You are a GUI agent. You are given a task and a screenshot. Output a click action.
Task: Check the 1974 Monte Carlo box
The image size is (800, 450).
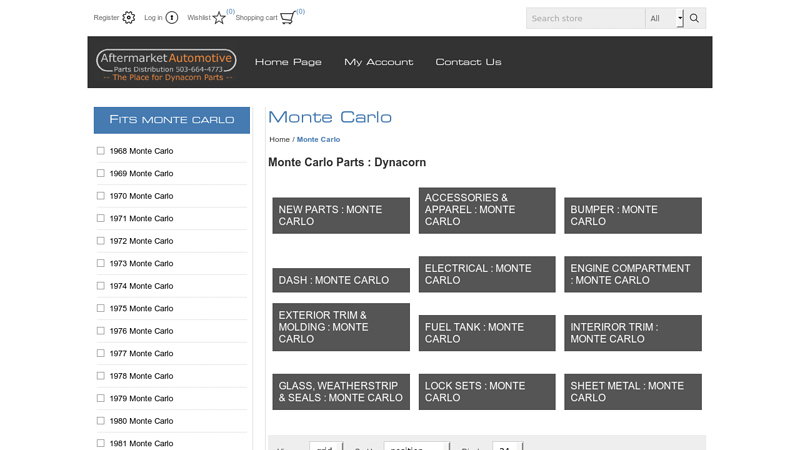(101, 286)
